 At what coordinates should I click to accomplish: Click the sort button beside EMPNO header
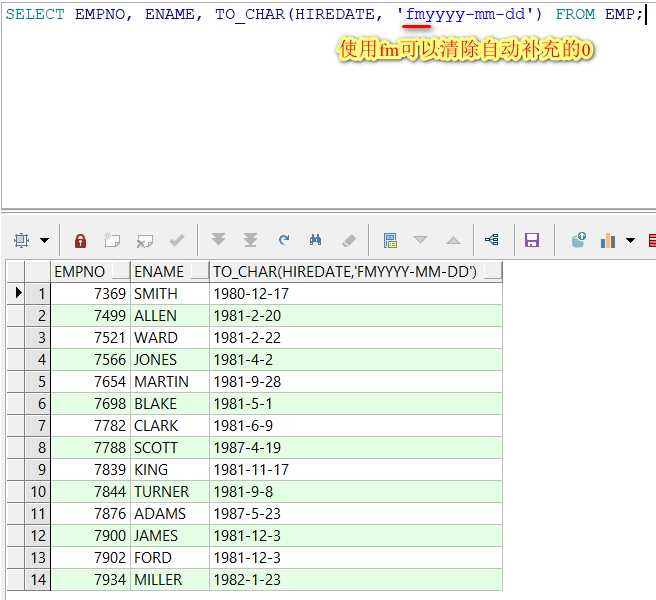(x=121, y=272)
